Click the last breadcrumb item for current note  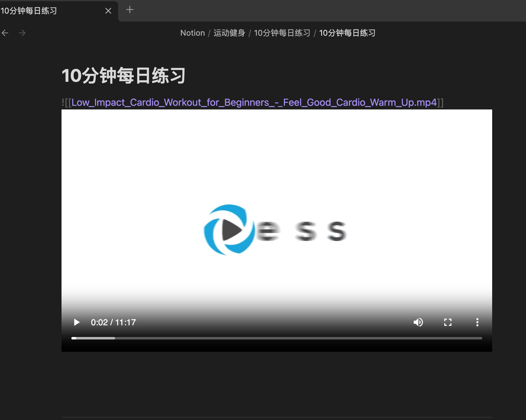pos(347,33)
